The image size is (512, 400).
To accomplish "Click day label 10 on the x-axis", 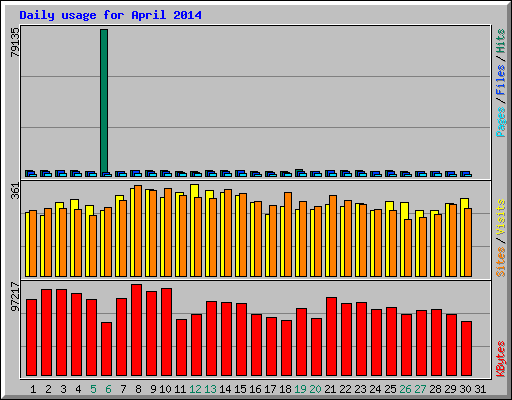I will (x=165, y=389).
